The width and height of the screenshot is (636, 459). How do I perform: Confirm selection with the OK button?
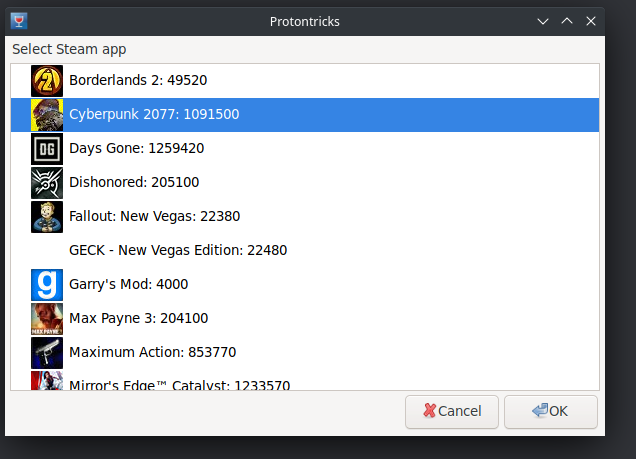coord(550,411)
